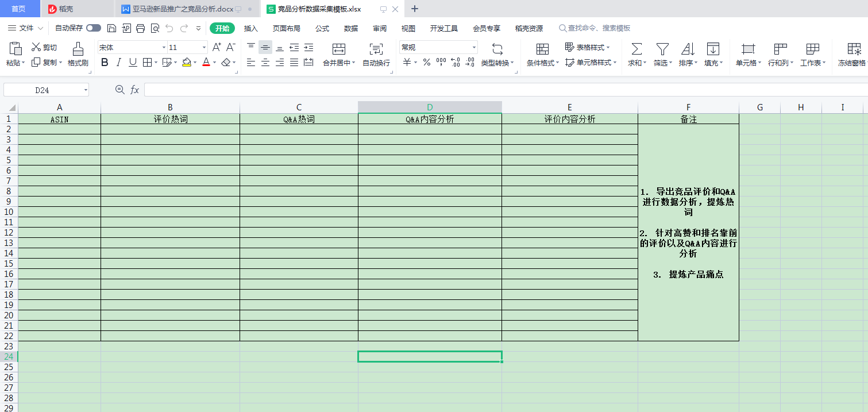Image resolution: width=868 pixels, height=412 pixels.
Task: Apply percent style with the % icon
Action: [426, 63]
